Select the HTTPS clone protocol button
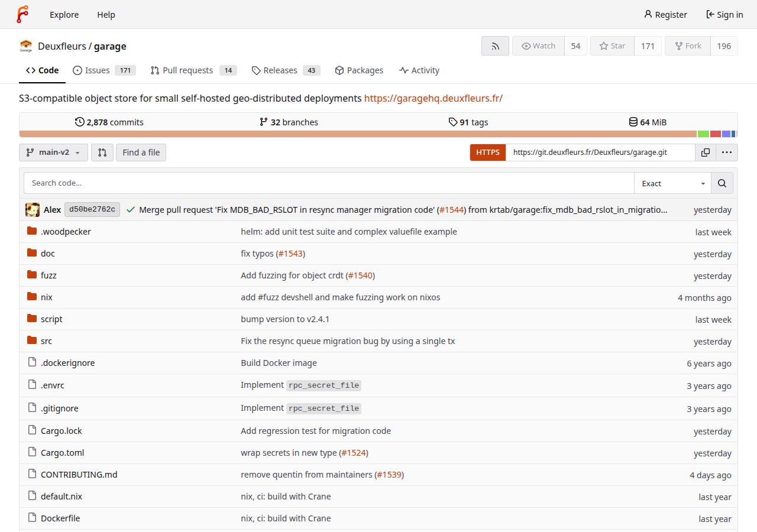Viewport: 757px width, 532px height. (488, 153)
